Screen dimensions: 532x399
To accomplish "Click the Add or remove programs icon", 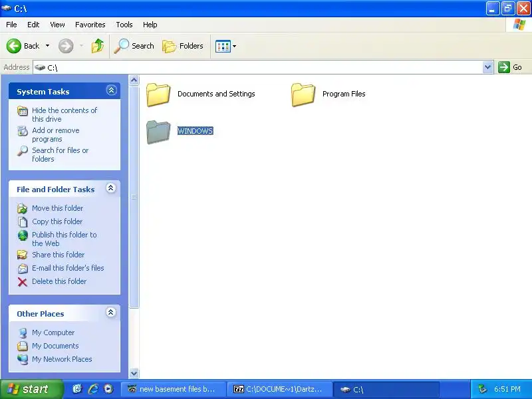I will point(23,131).
